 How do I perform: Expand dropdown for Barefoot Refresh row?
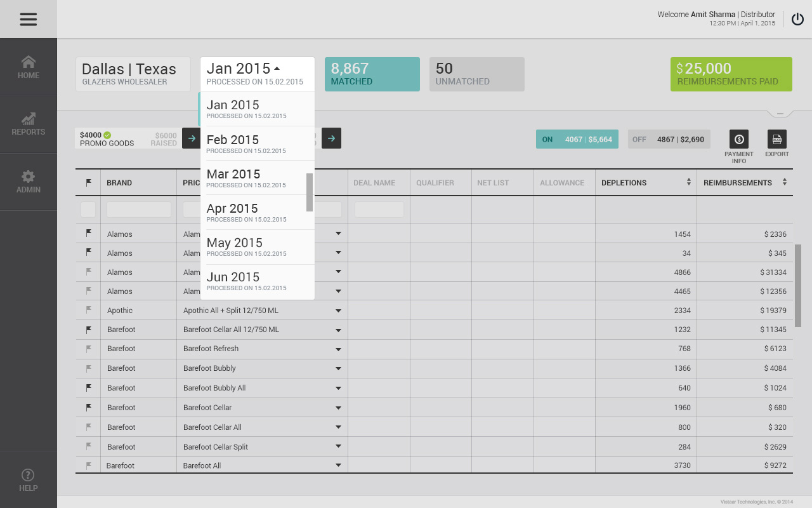pyautogui.click(x=338, y=349)
